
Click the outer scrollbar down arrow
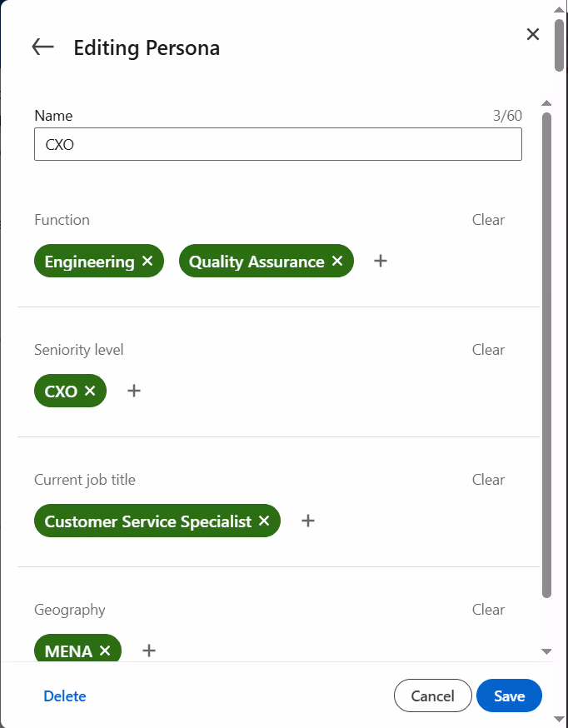559,721
